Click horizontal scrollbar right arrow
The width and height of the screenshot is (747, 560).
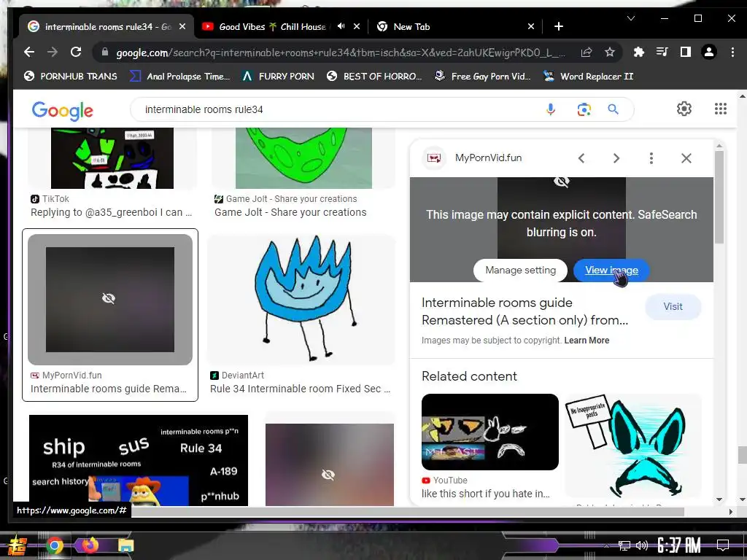(x=731, y=512)
